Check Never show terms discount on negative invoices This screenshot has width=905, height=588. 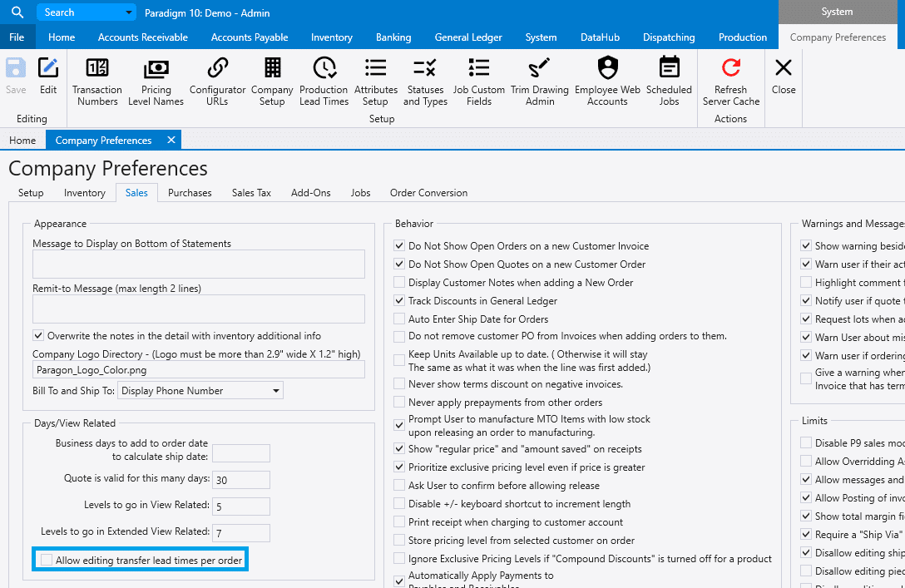click(398, 383)
